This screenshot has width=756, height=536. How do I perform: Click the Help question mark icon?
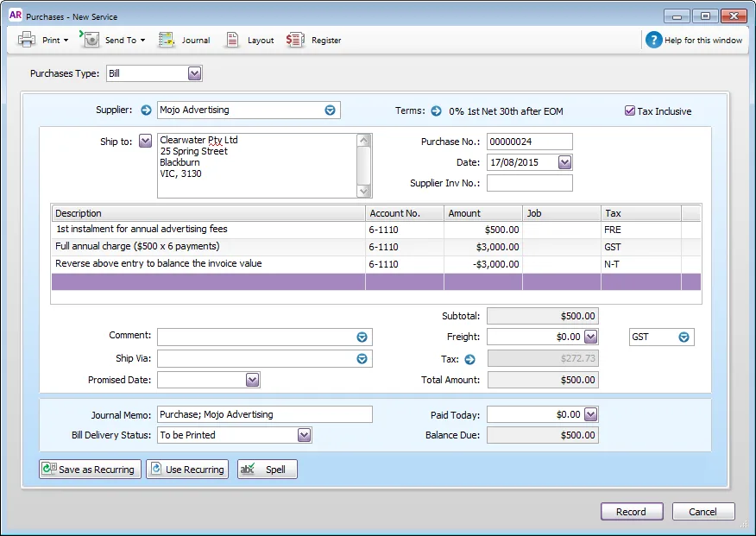(654, 40)
